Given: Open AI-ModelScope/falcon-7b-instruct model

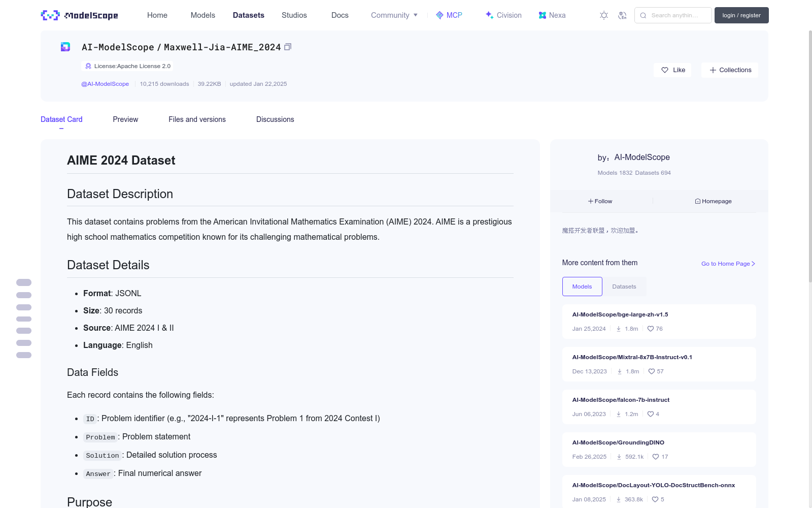Looking at the screenshot, I should pyautogui.click(x=621, y=400).
